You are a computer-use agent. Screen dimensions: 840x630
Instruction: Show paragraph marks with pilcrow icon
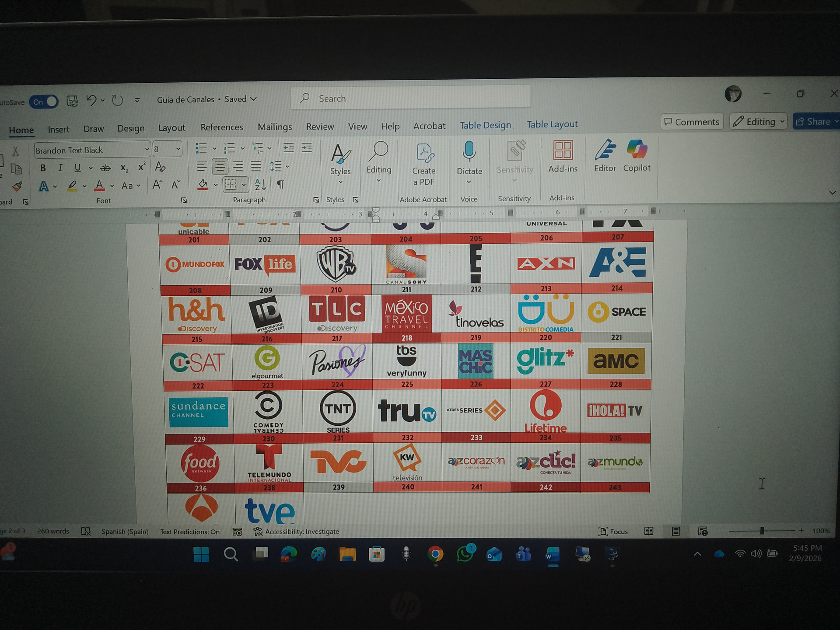(280, 185)
